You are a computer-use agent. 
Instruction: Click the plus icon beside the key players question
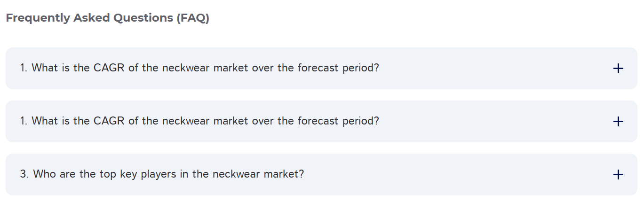[618, 175]
